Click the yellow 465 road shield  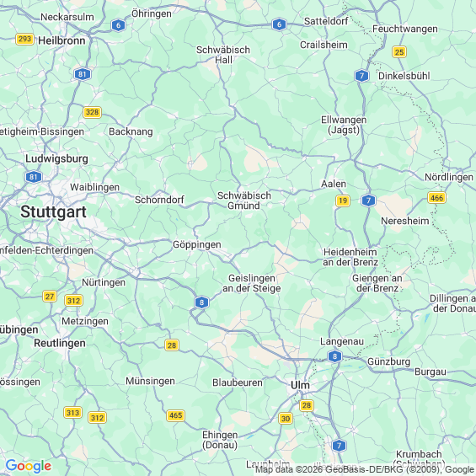tap(176, 415)
